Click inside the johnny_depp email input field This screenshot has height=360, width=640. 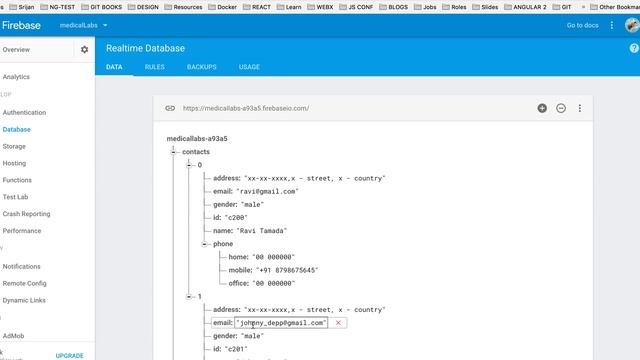281,323
